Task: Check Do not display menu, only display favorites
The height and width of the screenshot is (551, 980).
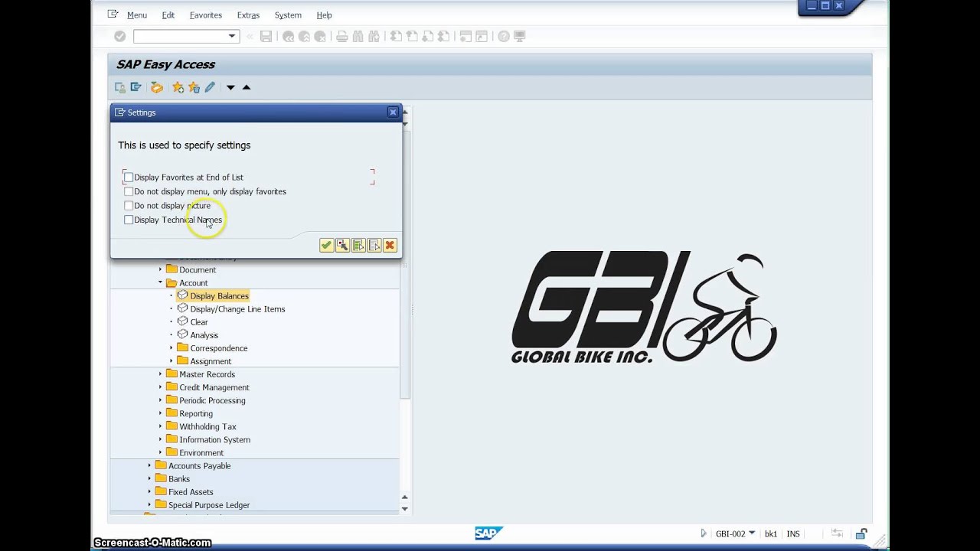Action: click(129, 191)
